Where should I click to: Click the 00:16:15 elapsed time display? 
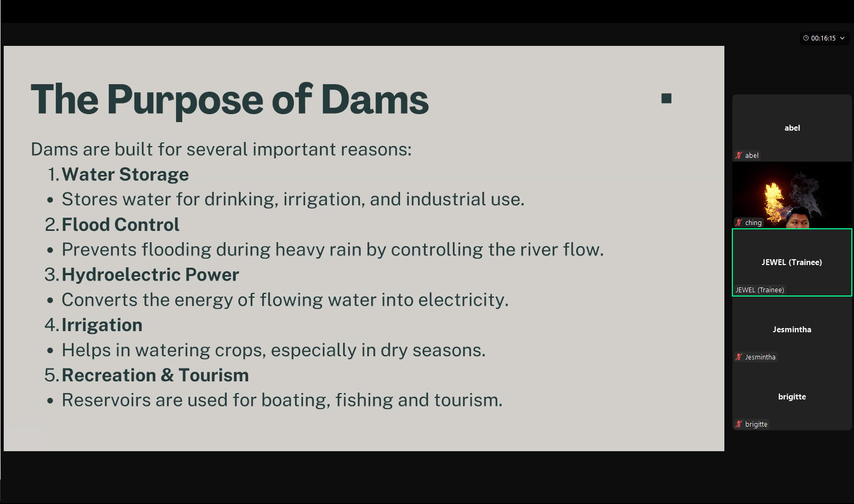click(x=823, y=38)
